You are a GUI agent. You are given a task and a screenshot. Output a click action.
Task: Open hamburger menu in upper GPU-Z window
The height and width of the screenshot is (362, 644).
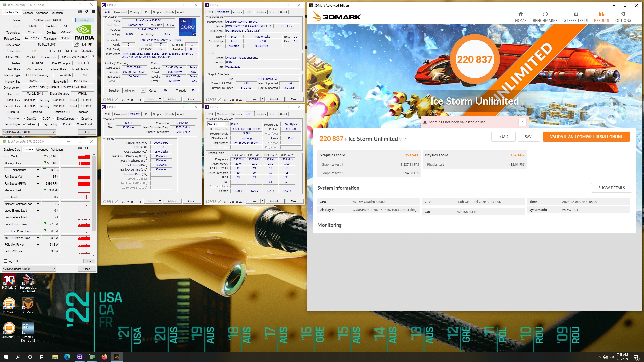coord(93,11)
